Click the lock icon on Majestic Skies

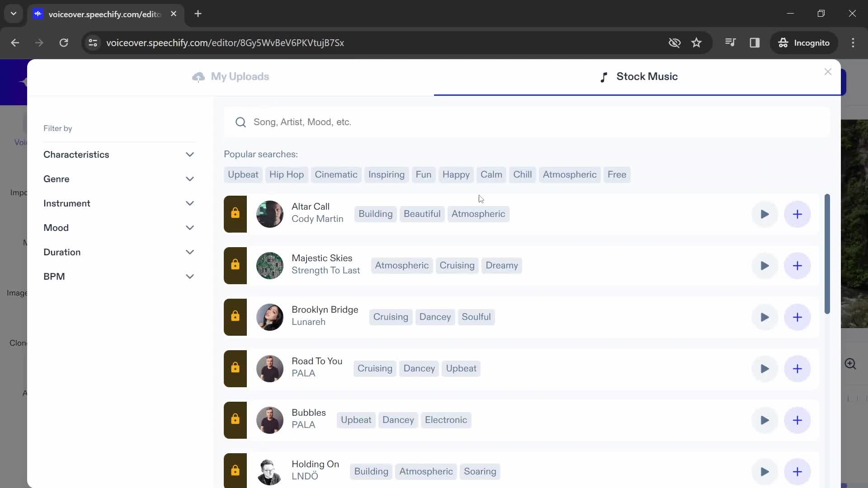(236, 266)
